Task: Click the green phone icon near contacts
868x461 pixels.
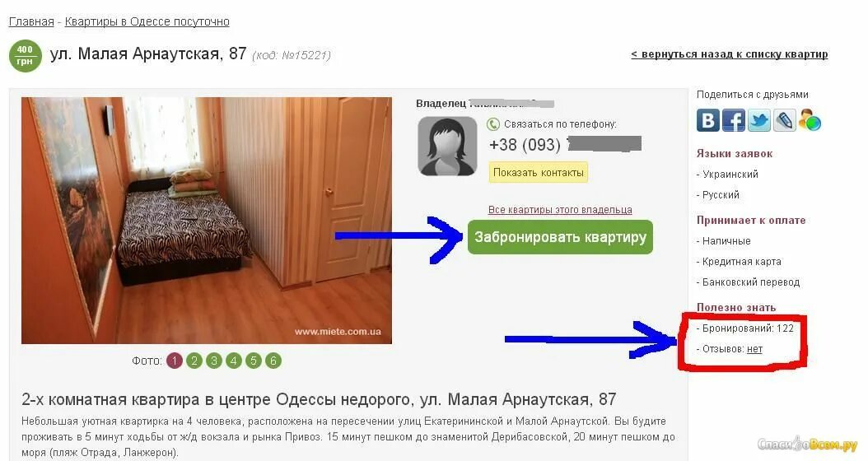Action: click(492, 124)
